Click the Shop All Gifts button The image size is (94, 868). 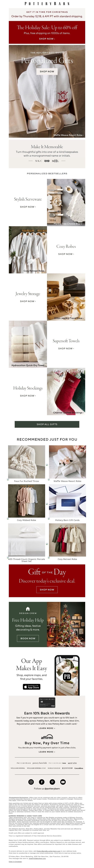pos(47,424)
